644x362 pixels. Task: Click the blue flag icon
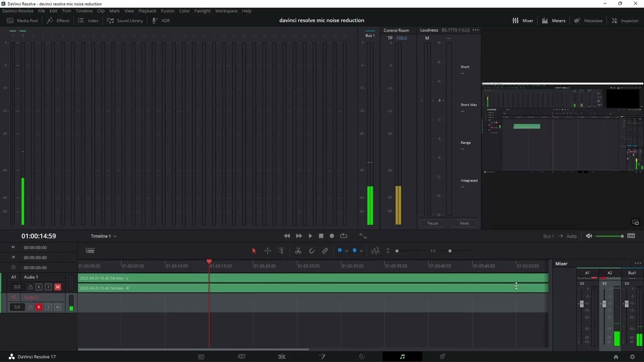pyautogui.click(x=340, y=250)
